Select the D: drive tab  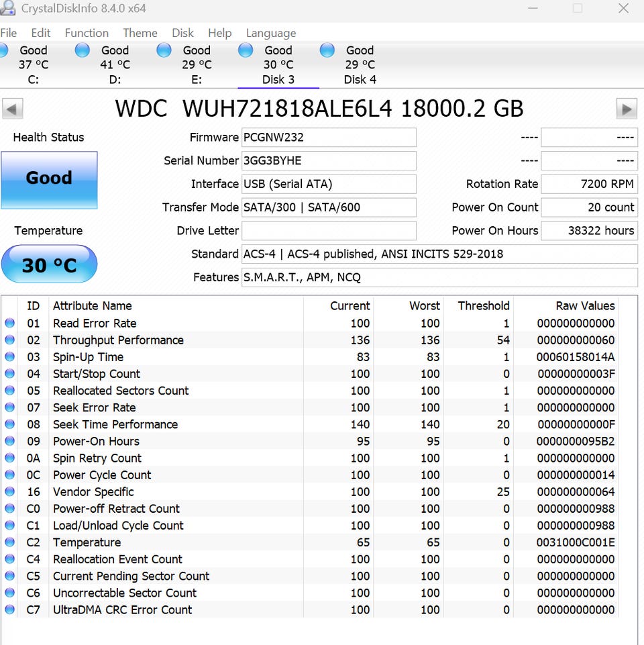(115, 64)
